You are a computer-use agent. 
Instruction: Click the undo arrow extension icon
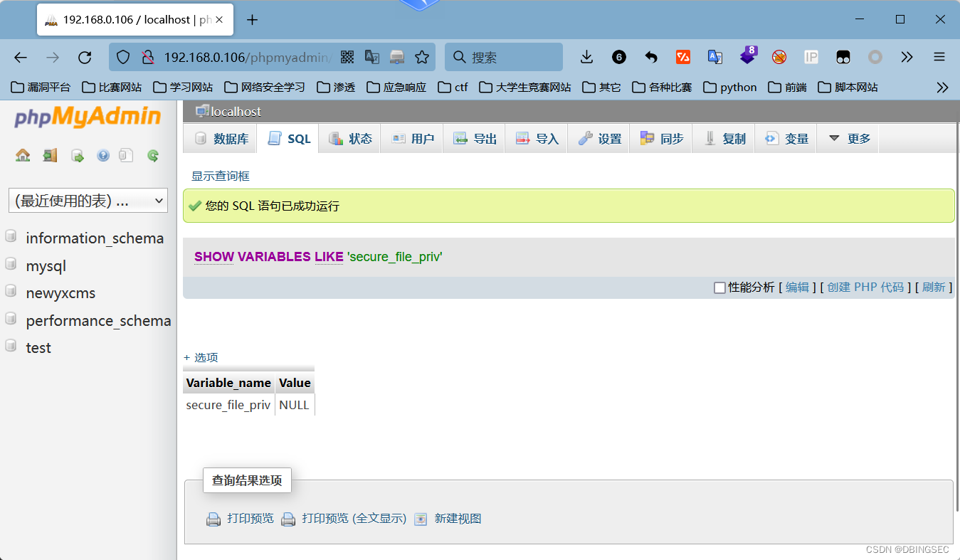651,58
